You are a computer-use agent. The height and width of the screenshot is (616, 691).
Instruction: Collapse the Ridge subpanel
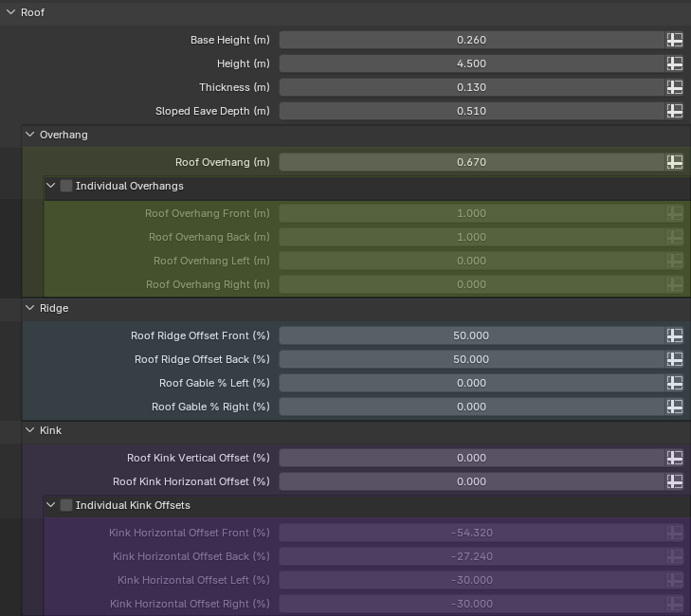coord(30,308)
